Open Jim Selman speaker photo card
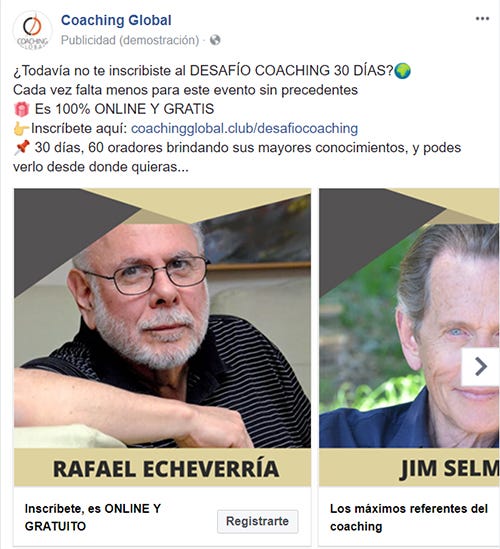The width and height of the screenshot is (500, 549). pyautogui.click(x=409, y=318)
